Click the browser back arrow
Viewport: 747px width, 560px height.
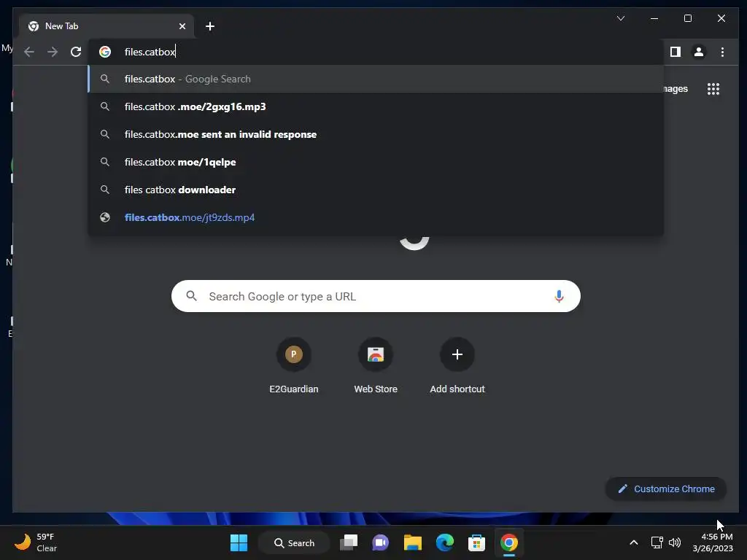tap(29, 52)
